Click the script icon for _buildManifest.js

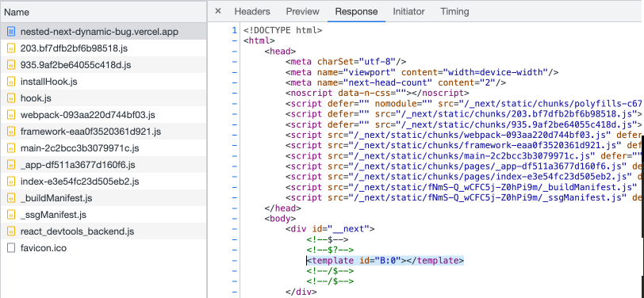(11, 198)
